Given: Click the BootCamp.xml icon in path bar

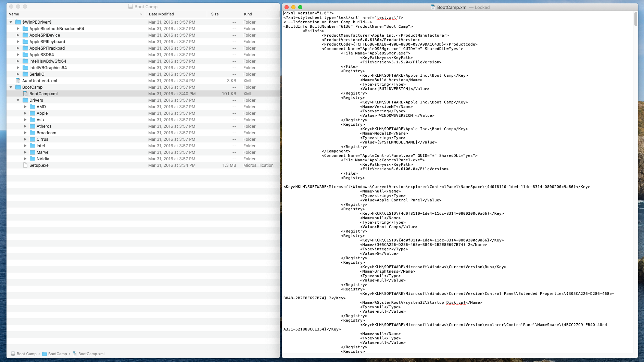Looking at the screenshot, I should pyautogui.click(x=75, y=354).
